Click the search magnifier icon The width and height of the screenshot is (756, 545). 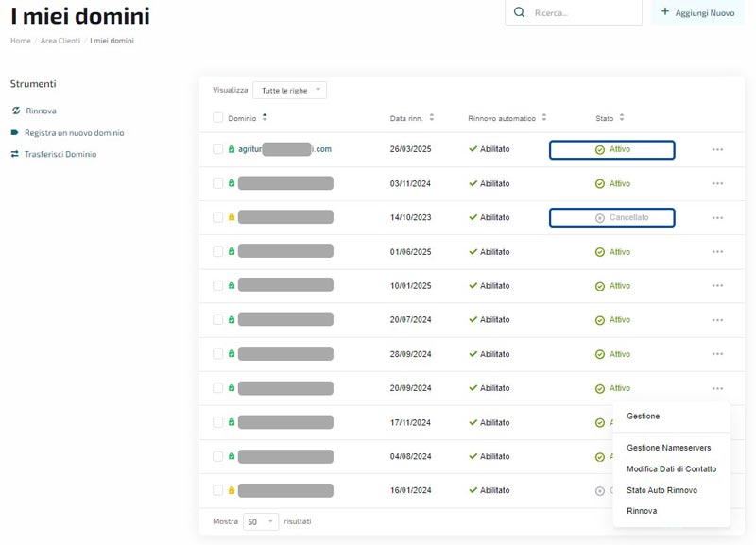[519, 13]
